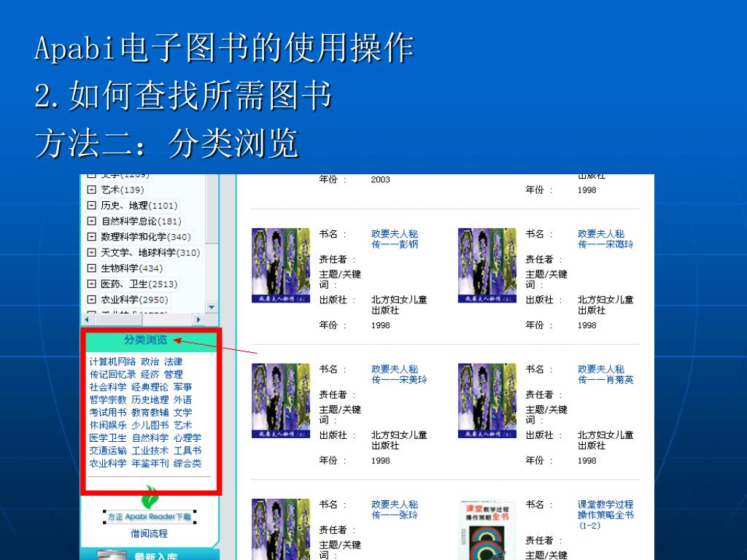The image size is (747, 560).
Task: Select 艺术(139) category text in tree
Action: point(123,190)
